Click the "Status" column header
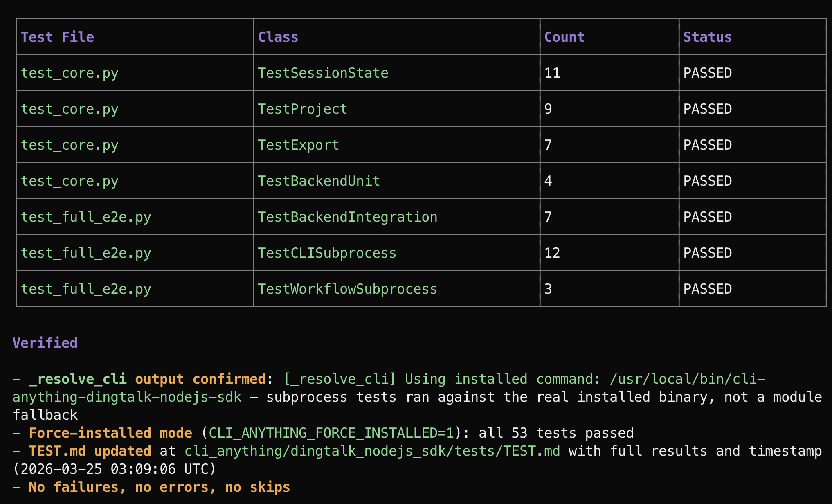Screen dimensions: 832x504 pyautogui.click(x=707, y=37)
